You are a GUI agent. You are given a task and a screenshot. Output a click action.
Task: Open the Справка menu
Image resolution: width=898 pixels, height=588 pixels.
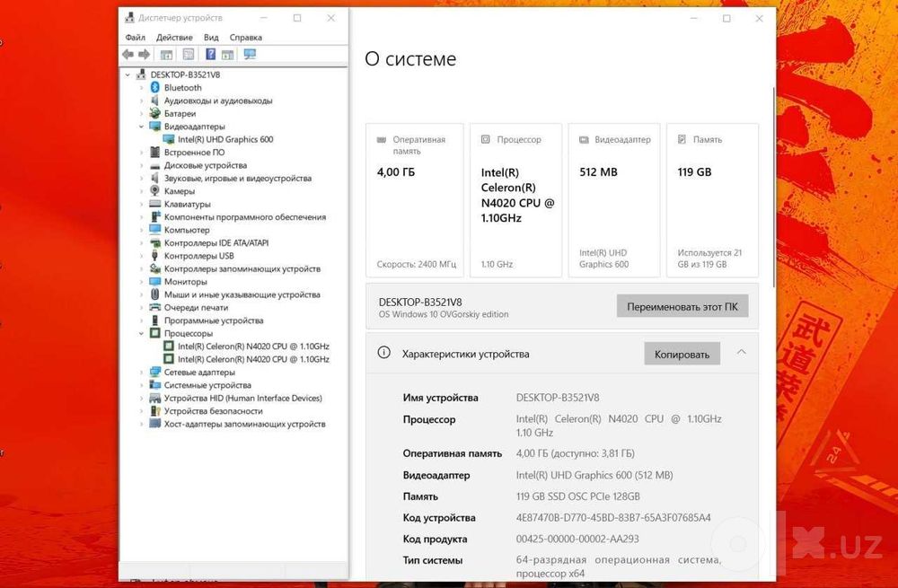(x=246, y=37)
